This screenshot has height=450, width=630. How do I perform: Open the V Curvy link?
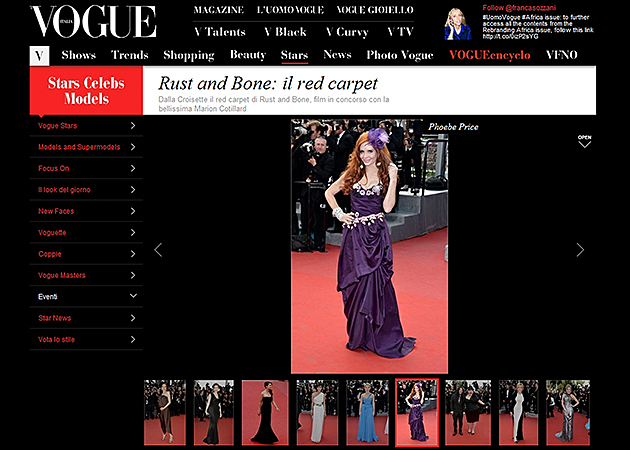tap(345, 32)
